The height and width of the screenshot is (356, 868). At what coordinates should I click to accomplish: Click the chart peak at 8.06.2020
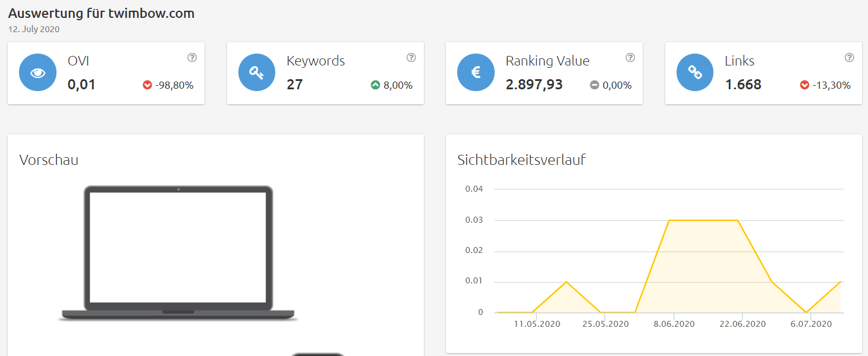point(669,220)
